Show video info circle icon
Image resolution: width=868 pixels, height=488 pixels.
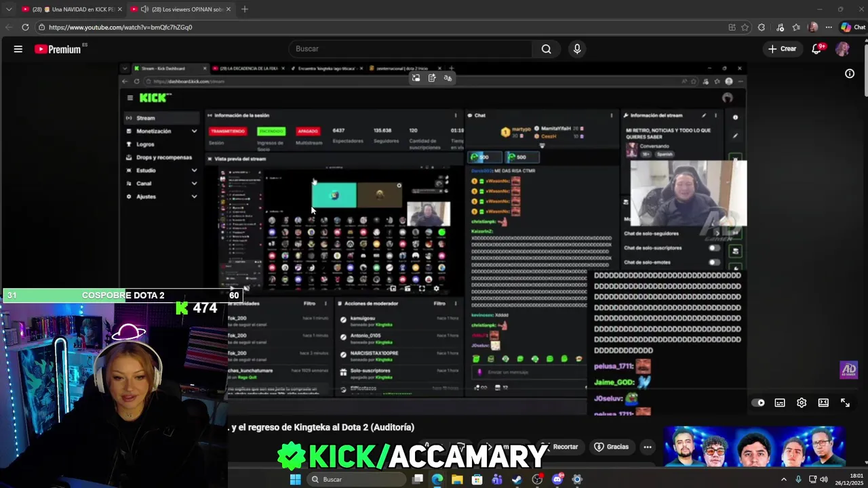click(850, 74)
